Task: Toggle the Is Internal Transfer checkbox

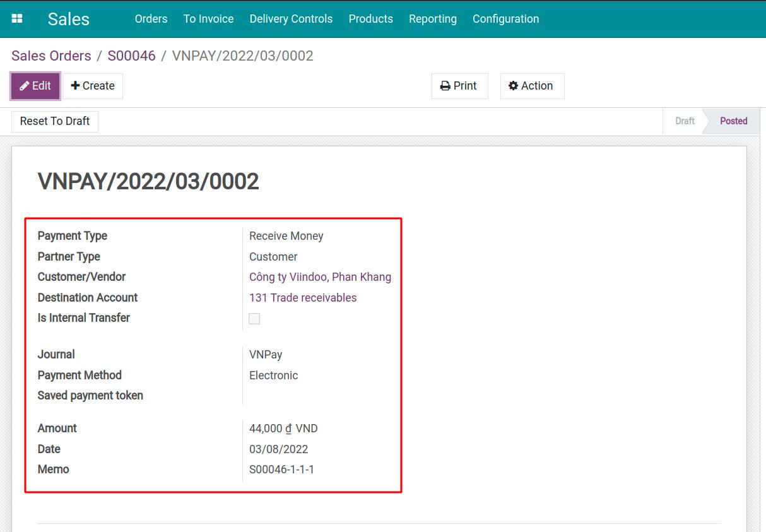Action: (x=254, y=319)
